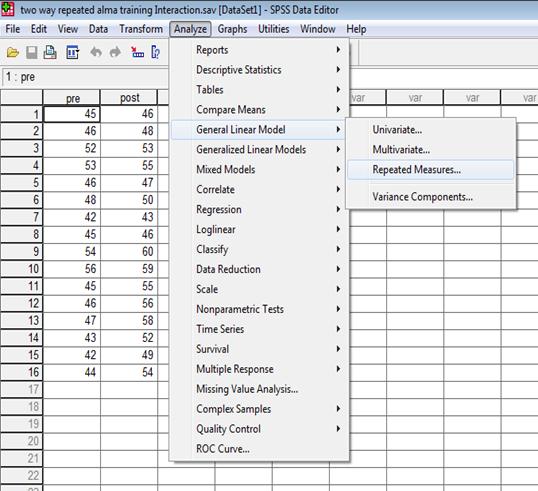Click the Redo arrow icon
This screenshot has width=538, height=491.
click(115, 52)
